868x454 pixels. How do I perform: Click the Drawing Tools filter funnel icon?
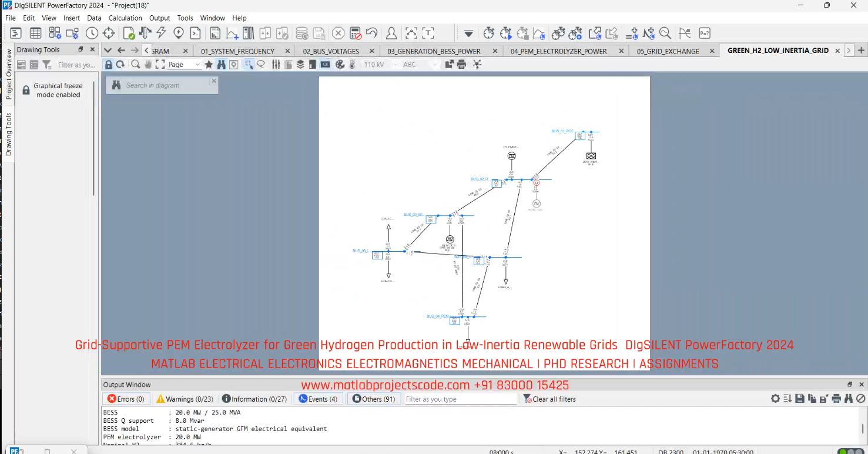(x=47, y=65)
